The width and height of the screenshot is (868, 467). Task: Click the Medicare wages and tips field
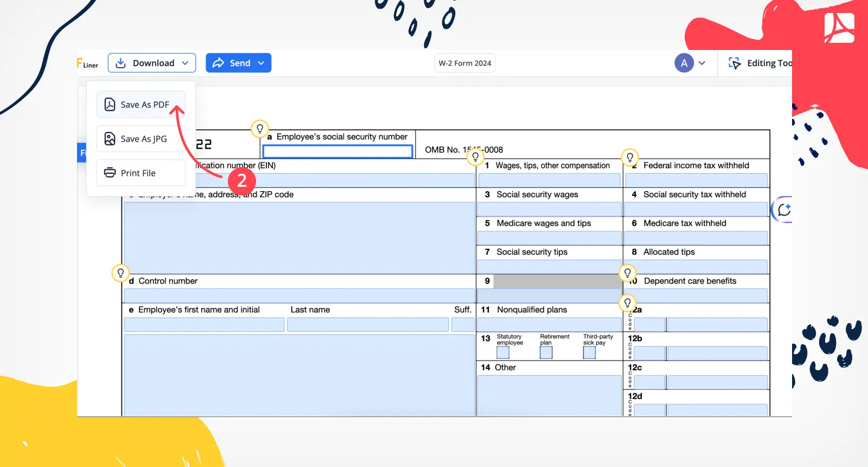pos(549,238)
